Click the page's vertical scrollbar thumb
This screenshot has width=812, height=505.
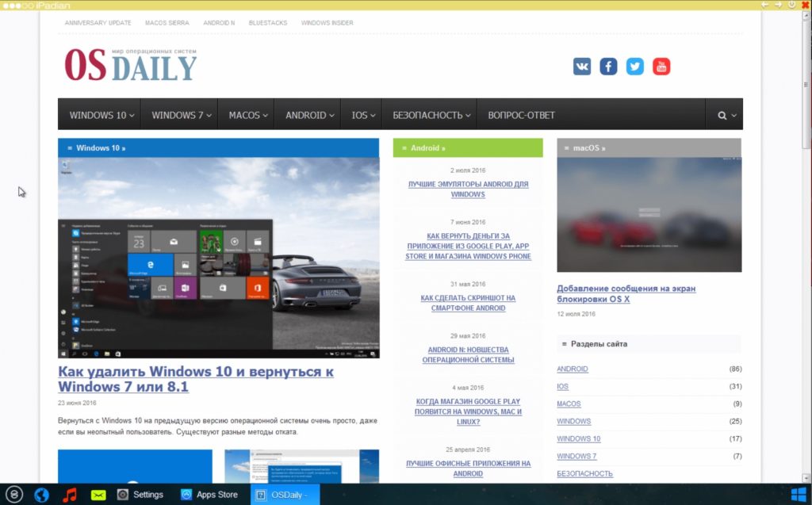806,83
